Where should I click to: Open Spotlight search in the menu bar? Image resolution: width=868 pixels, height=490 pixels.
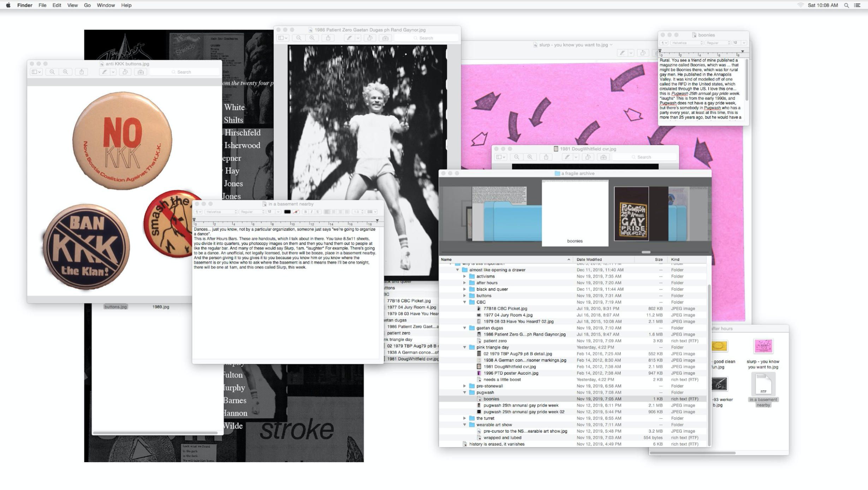coord(846,5)
